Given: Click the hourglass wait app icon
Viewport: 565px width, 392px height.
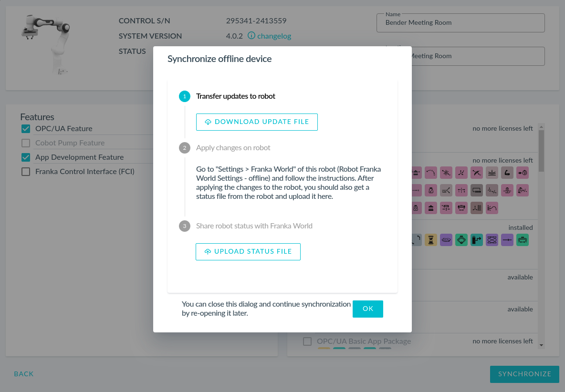Looking at the screenshot, I should (x=431, y=240).
